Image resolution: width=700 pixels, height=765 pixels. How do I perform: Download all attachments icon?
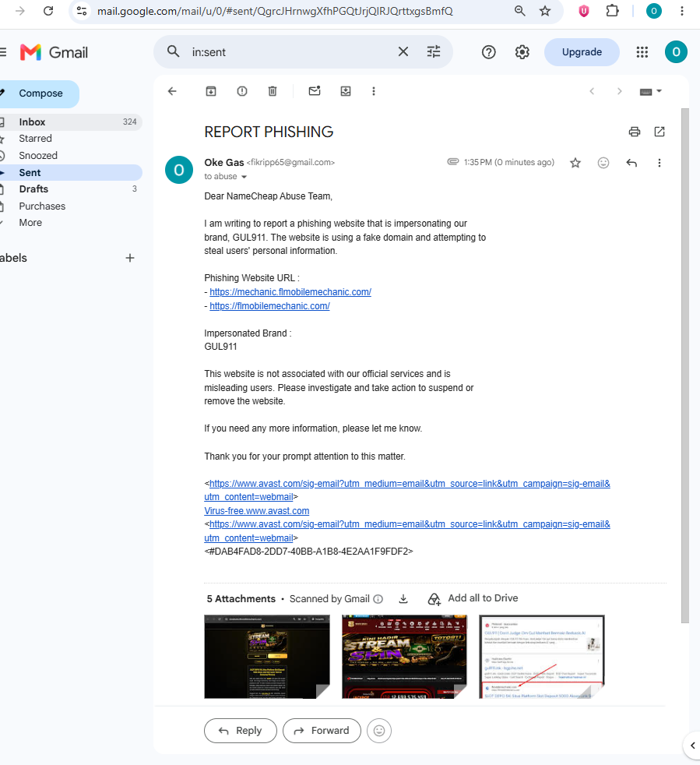(403, 598)
